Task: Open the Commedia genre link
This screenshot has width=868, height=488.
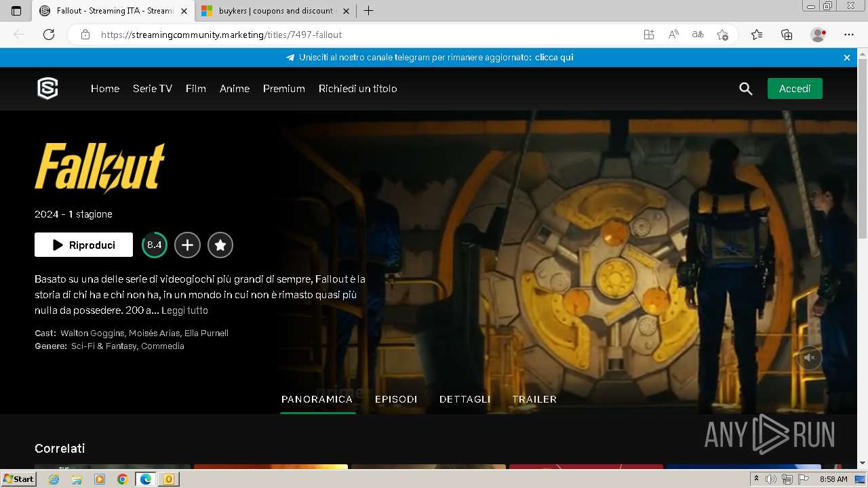Action: point(163,346)
